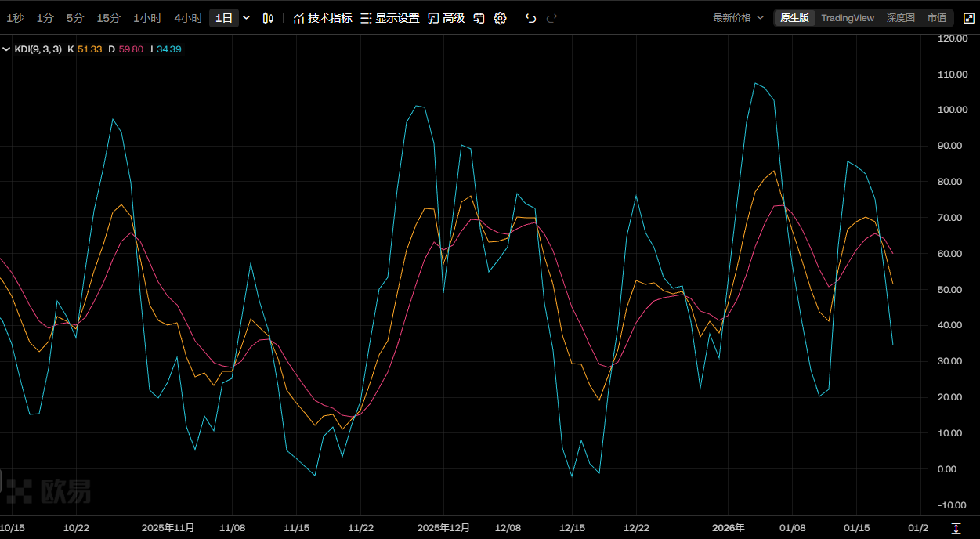Undo the last chart action

coord(530,18)
